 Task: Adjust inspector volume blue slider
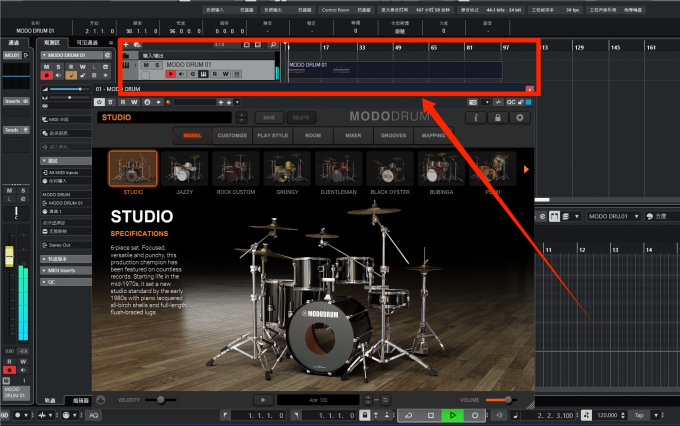coord(67,89)
